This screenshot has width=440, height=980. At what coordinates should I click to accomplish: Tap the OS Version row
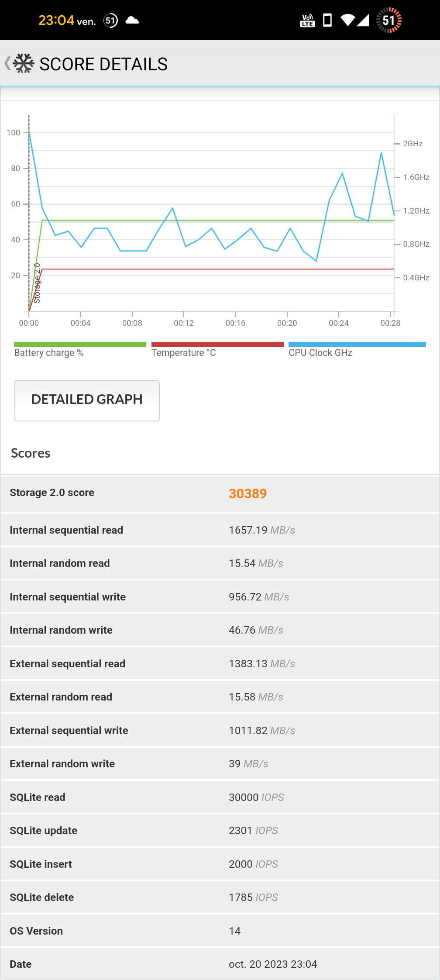click(x=220, y=931)
